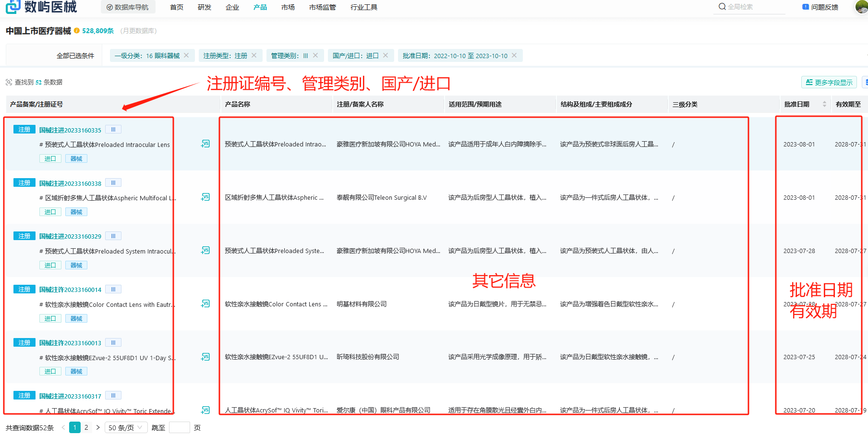Image resolution: width=868 pixels, height=436 pixels.
Task: Select the 进口 tag on the first record
Action: coord(50,158)
